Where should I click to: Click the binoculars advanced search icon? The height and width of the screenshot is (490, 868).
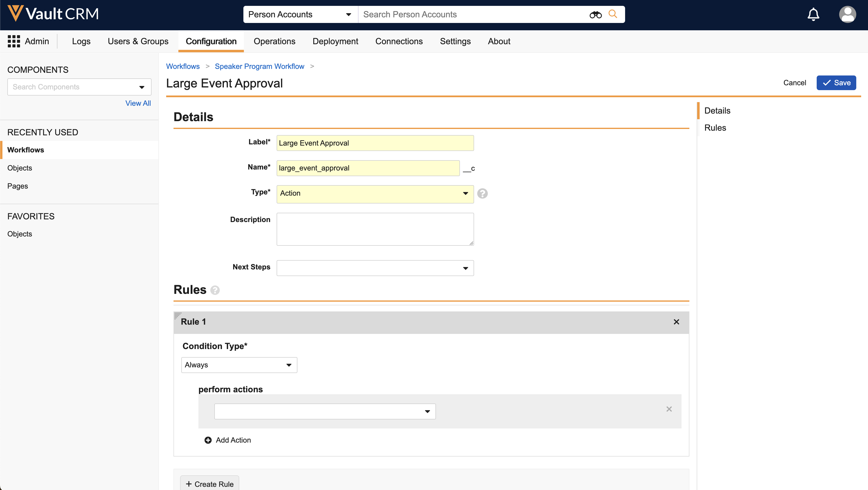click(x=595, y=14)
